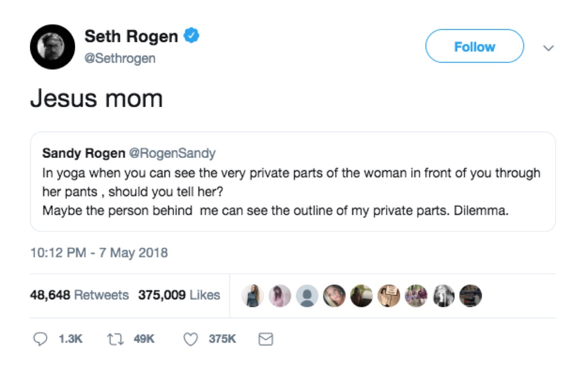Expand more actions for this tweet
Screen dimensions: 588x369
pos(549,48)
